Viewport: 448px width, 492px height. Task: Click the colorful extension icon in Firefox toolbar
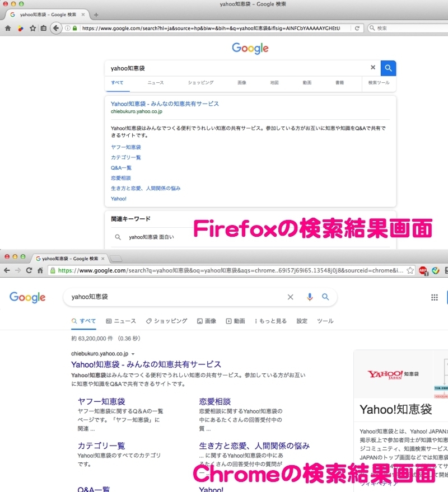coord(20,29)
